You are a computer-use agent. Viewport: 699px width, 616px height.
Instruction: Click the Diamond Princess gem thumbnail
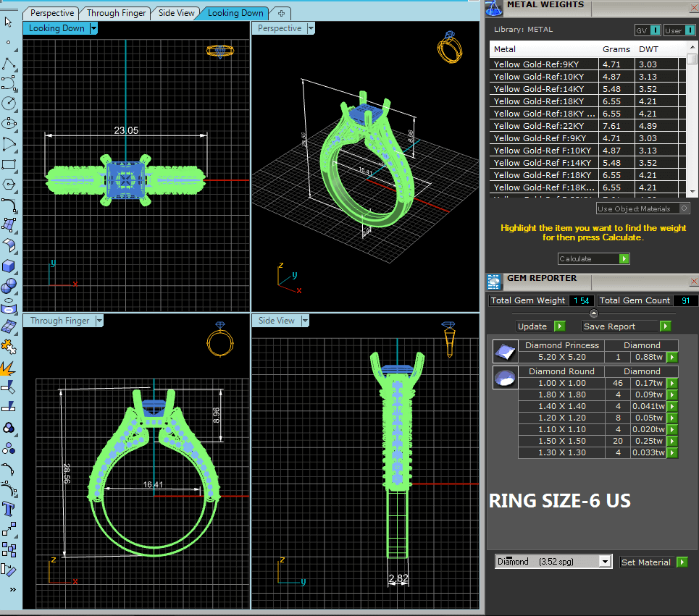(x=504, y=352)
